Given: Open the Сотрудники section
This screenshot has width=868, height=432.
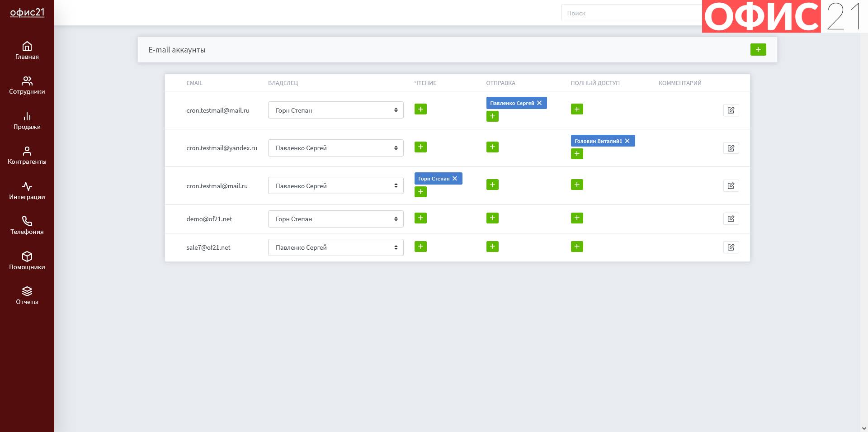Looking at the screenshot, I should coord(27,85).
